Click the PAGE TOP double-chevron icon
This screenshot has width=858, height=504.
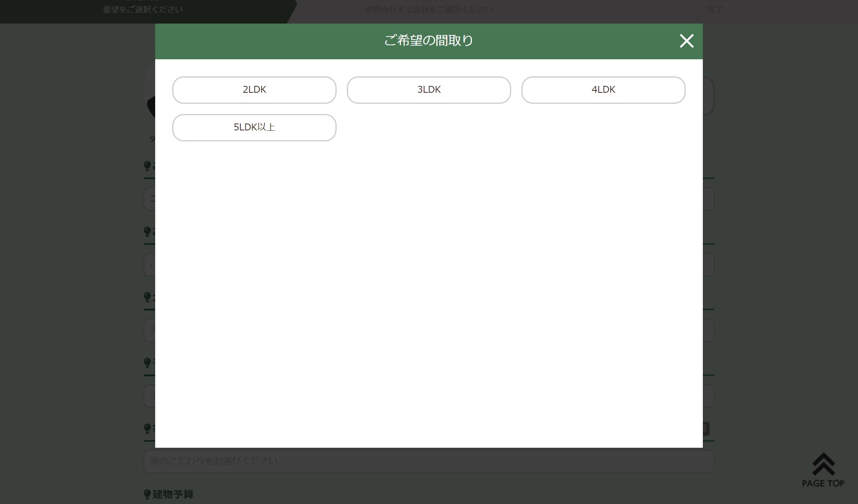pyautogui.click(x=823, y=464)
